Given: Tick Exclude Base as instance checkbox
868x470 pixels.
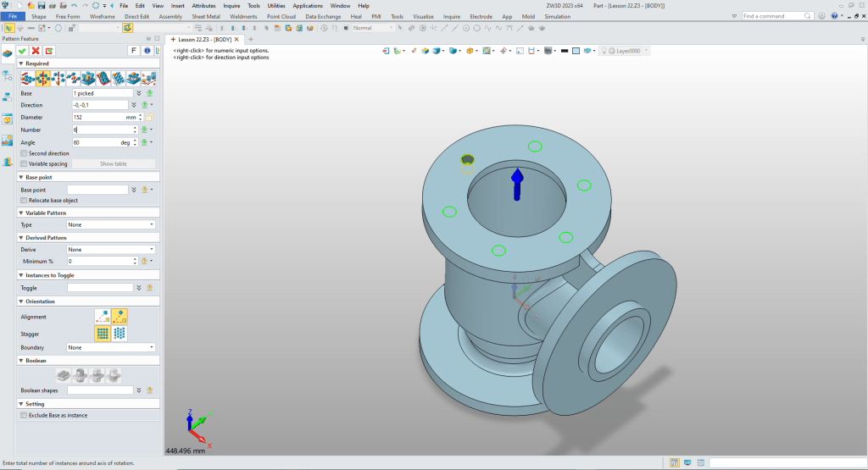Looking at the screenshot, I should click(24, 415).
